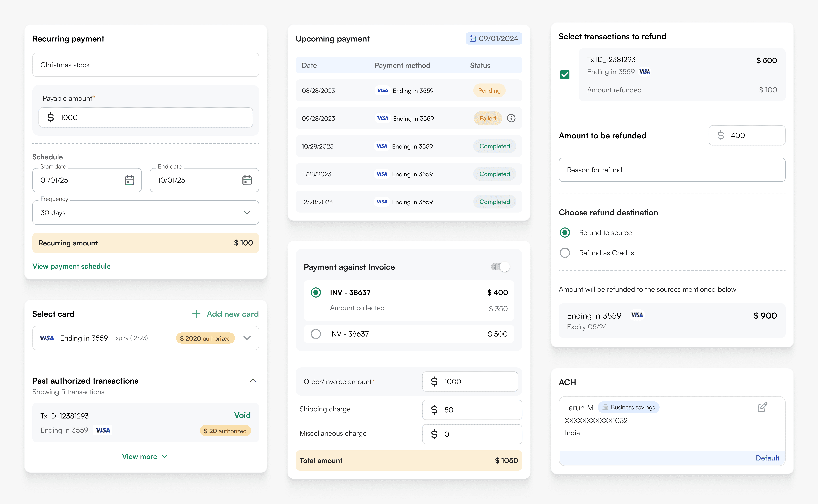Click the Payment method column header
Viewport: 818px width, 504px height.
click(402, 65)
